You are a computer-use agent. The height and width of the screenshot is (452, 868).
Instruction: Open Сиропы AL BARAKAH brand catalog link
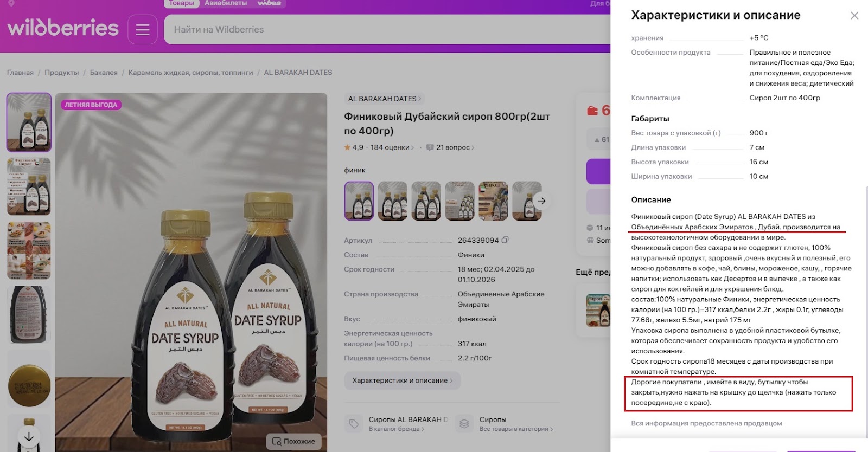click(397, 424)
